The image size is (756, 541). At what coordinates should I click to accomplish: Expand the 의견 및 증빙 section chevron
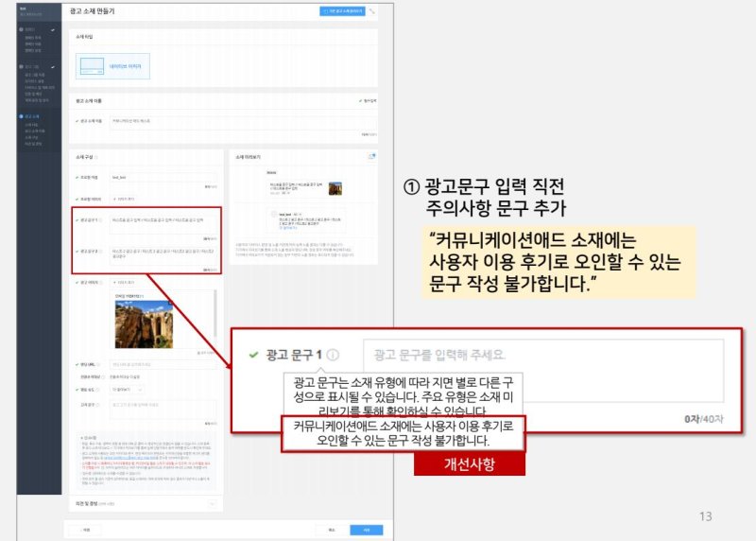coord(211,503)
